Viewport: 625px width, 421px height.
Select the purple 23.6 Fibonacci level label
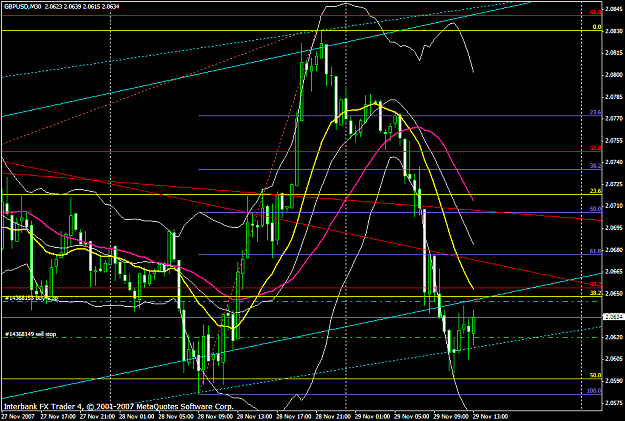click(596, 112)
